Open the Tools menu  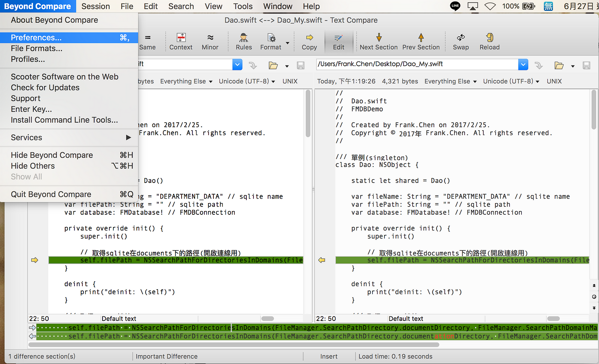point(243,6)
